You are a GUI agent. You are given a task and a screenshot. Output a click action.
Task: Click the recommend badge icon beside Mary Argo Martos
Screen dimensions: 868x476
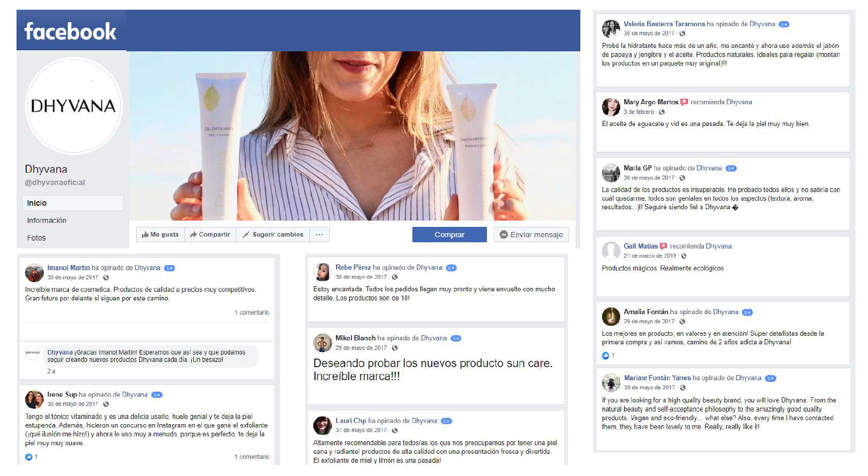(685, 102)
